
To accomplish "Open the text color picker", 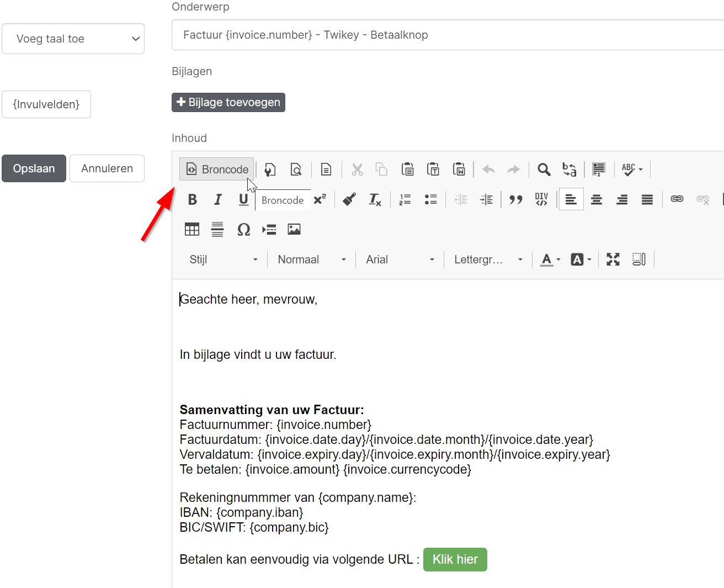I will coord(550,259).
